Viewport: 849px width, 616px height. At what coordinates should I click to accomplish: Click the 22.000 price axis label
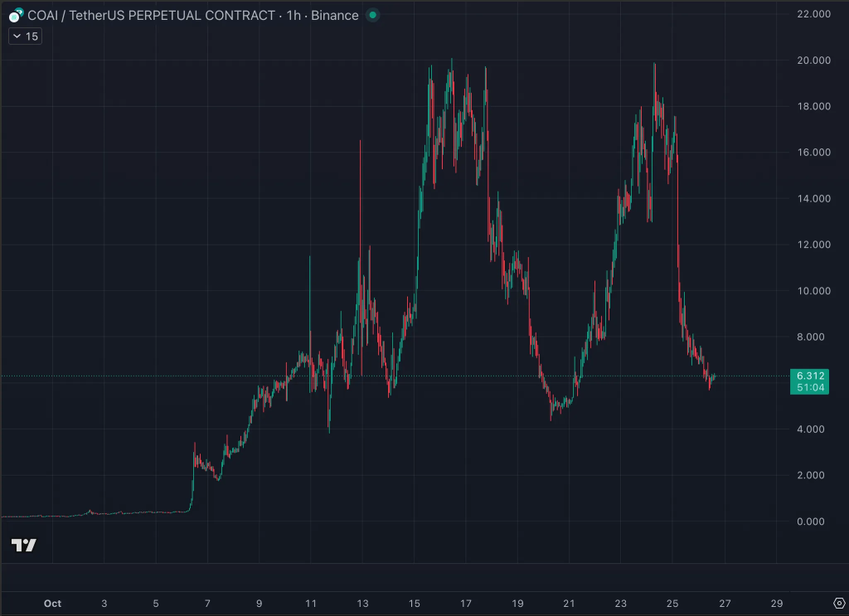[x=813, y=14]
